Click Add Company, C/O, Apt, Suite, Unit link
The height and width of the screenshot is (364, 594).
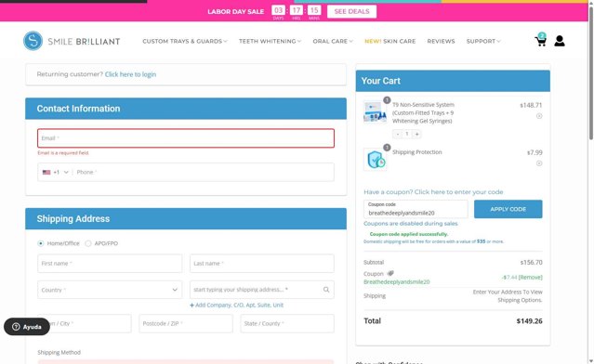pyautogui.click(x=236, y=305)
